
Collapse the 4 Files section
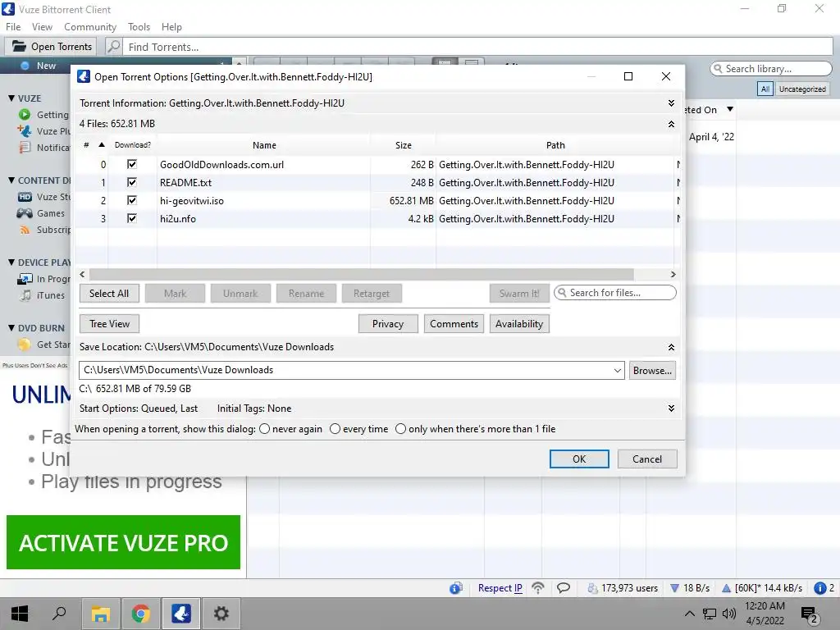(x=671, y=124)
